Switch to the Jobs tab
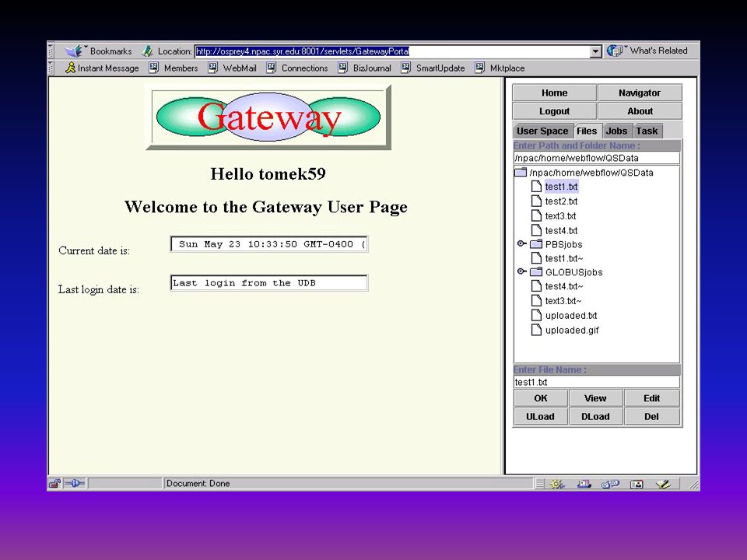The image size is (747, 560). [x=616, y=131]
